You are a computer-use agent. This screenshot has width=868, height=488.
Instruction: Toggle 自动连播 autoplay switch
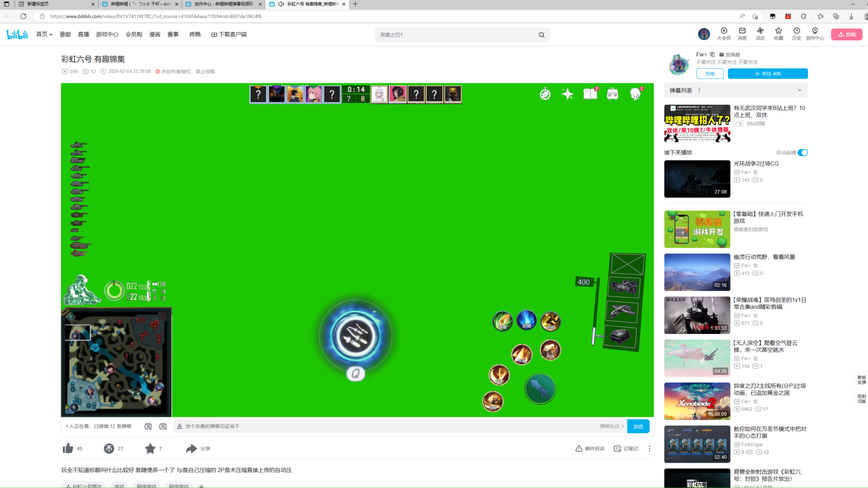click(802, 152)
